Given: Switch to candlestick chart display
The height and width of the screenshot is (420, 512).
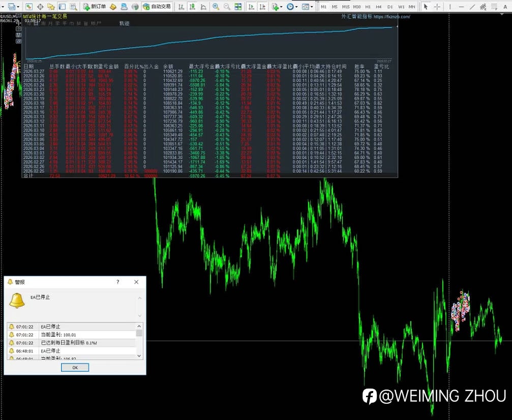Looking at the screenshot, I should [x=192, y=7].
